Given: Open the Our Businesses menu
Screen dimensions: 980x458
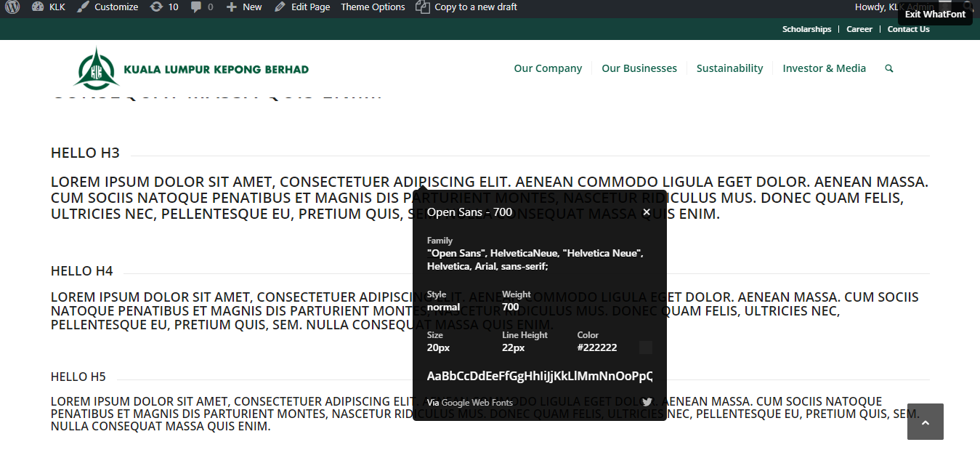Looking at the screenshot, I should coord(639,68).
